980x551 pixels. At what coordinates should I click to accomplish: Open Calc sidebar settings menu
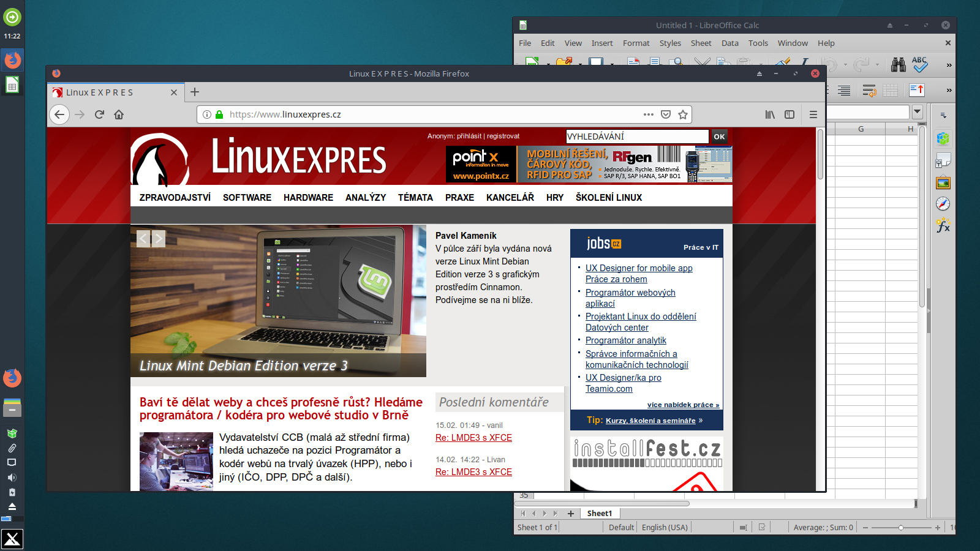click(943, 115)
